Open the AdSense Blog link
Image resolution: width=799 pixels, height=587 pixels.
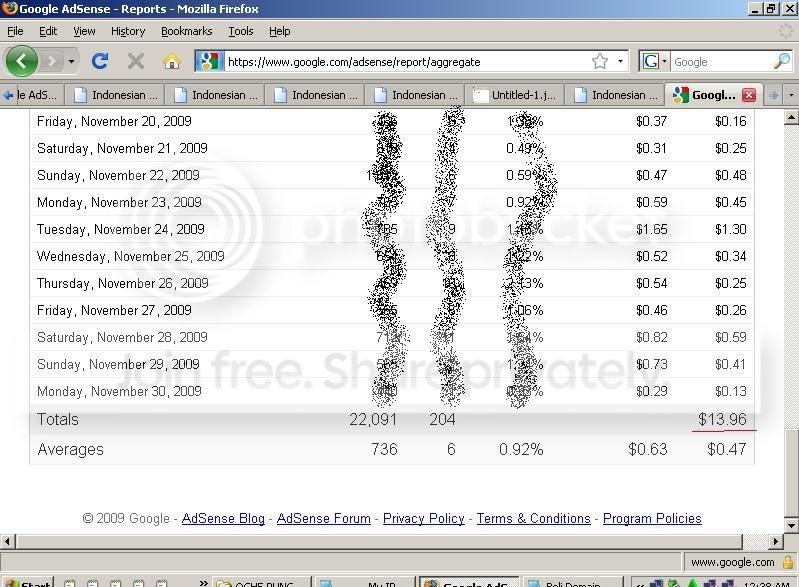223,518
